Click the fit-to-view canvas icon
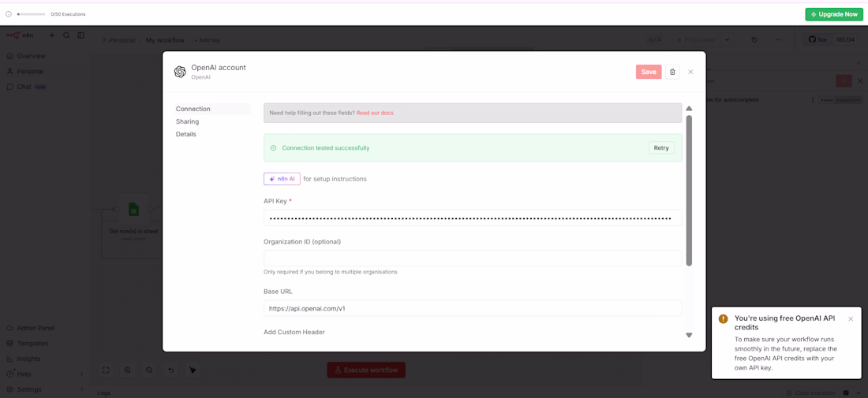Screen dimensions: 868x398 (106, 370)
